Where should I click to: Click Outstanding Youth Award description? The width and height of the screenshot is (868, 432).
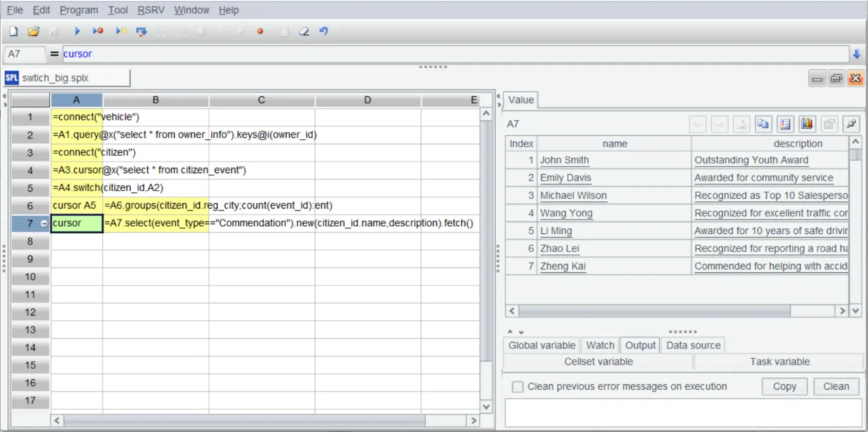click(x=752, y=160)
